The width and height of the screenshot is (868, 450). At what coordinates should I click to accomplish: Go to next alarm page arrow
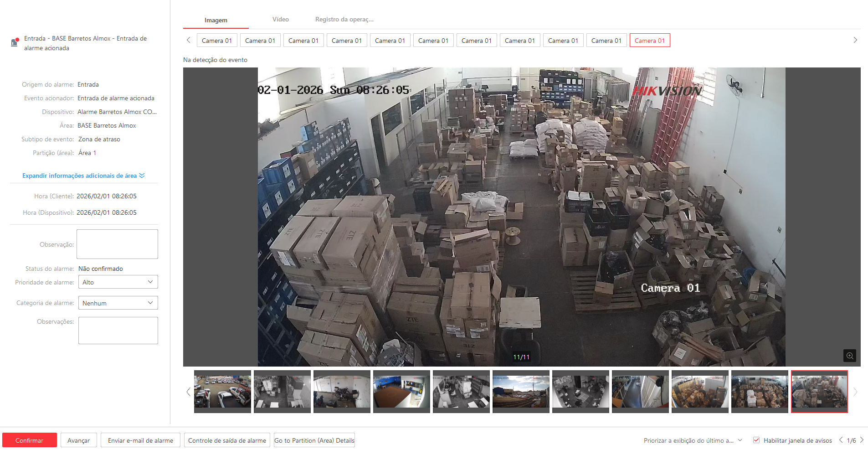pos(862,440)
